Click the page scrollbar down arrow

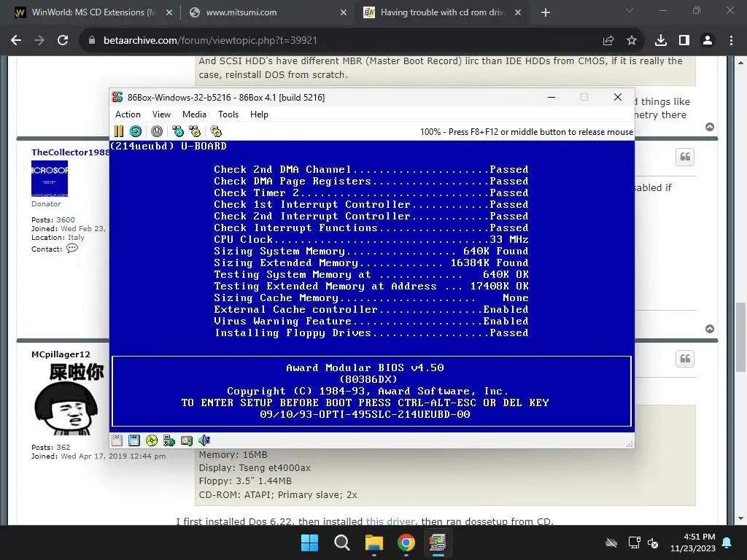(741, 518)
